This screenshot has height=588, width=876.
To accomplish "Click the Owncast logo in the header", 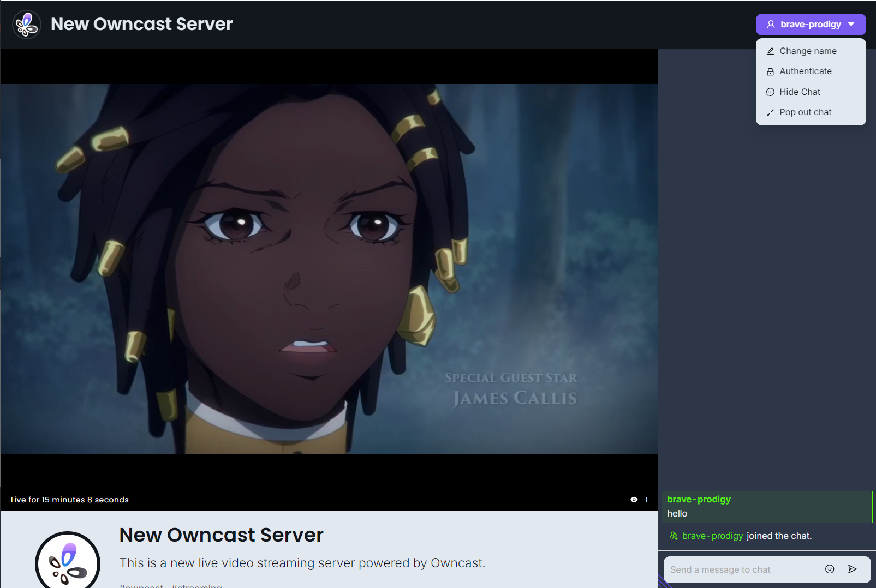I will click(27, 25).
